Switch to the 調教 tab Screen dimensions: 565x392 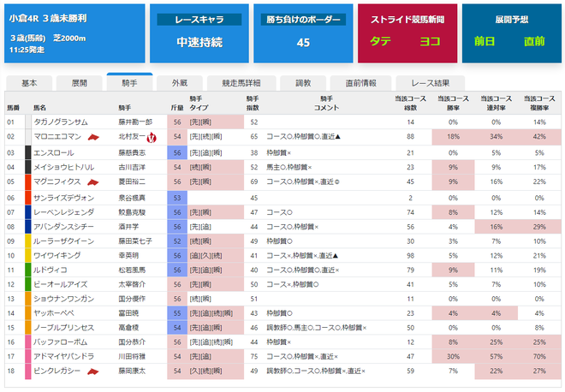(303, 83)
